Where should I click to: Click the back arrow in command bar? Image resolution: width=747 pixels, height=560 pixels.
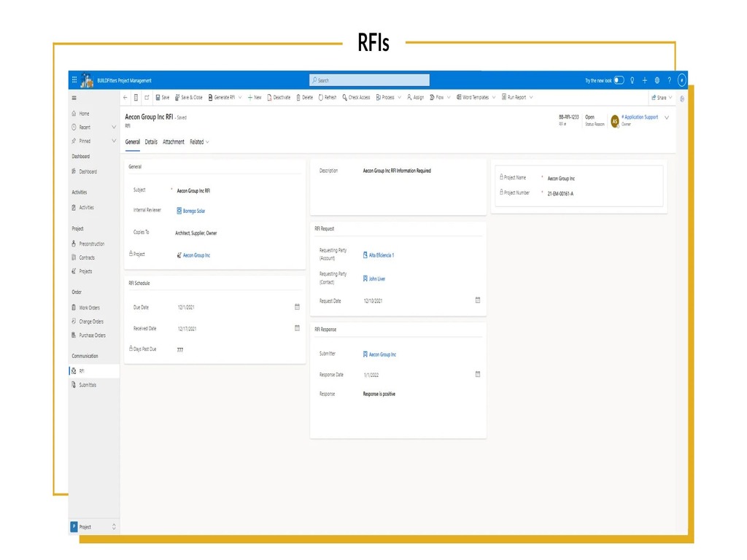click(x=125, y=97)
